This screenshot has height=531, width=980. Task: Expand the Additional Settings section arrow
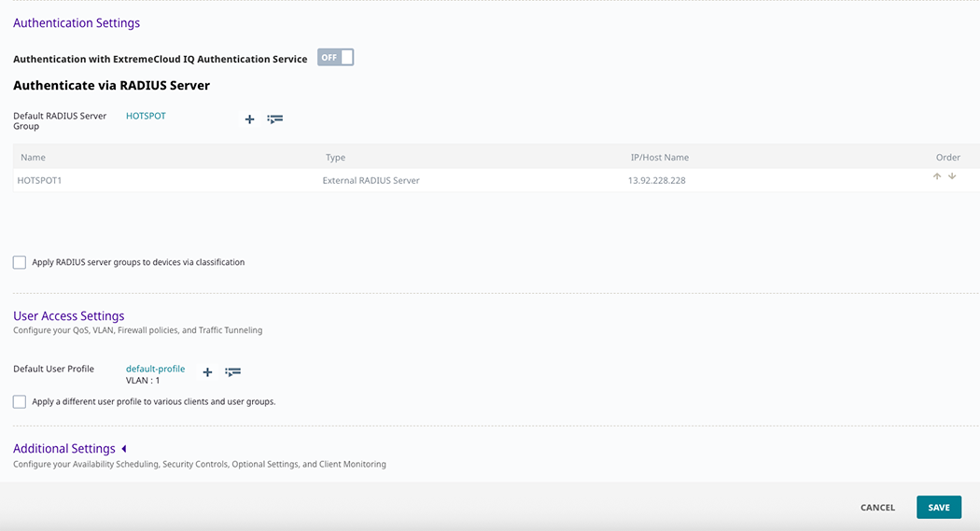point(124,449)
